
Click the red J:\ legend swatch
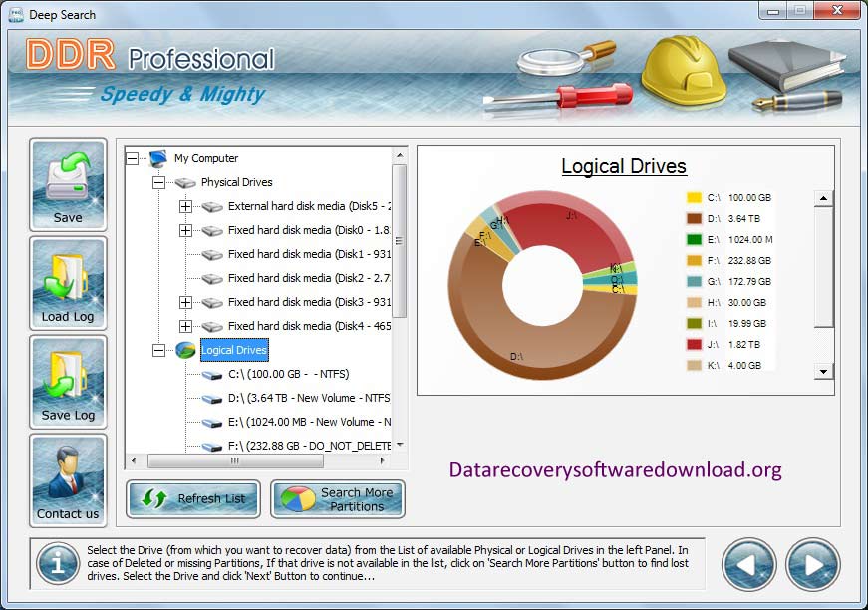click(x=694, y=344)
